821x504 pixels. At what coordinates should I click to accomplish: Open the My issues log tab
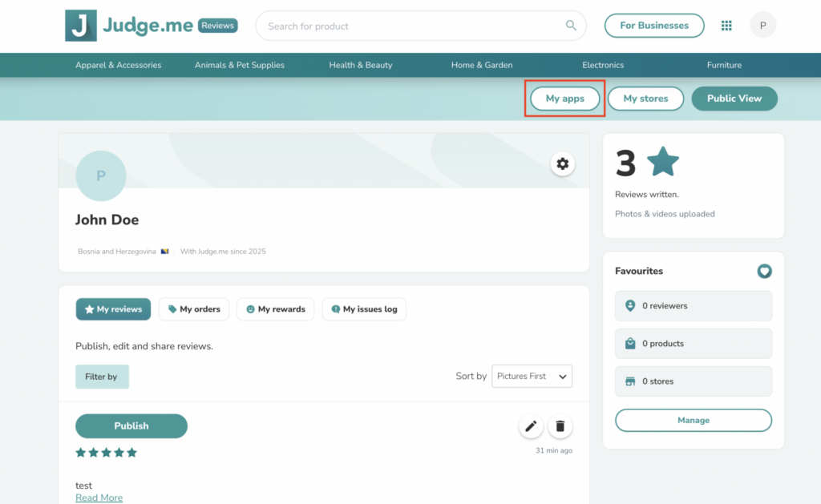click(363, 309)
